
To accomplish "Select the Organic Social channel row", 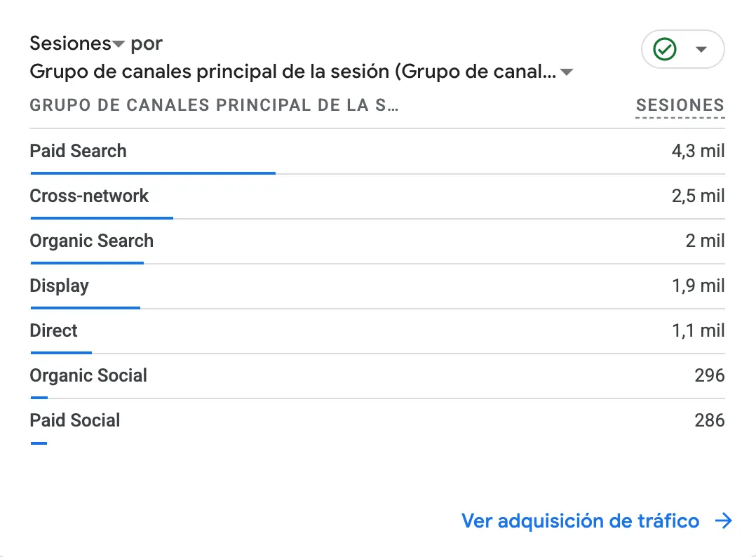I will tap(377, 376).
